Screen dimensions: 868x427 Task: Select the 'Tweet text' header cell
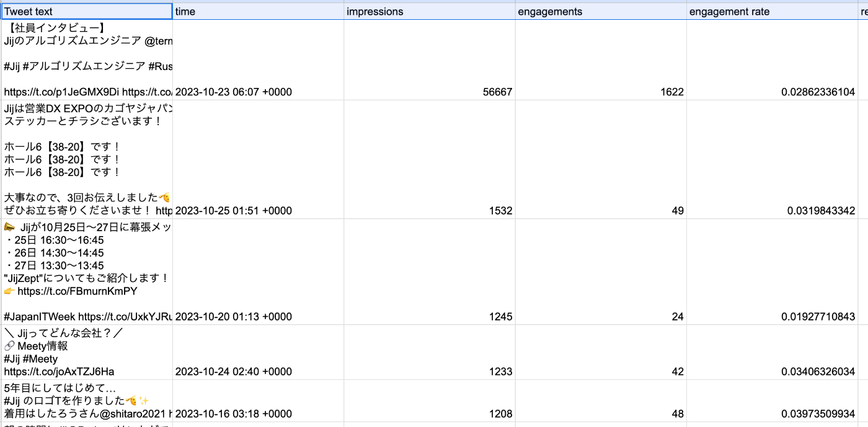[x=87, y=11]
